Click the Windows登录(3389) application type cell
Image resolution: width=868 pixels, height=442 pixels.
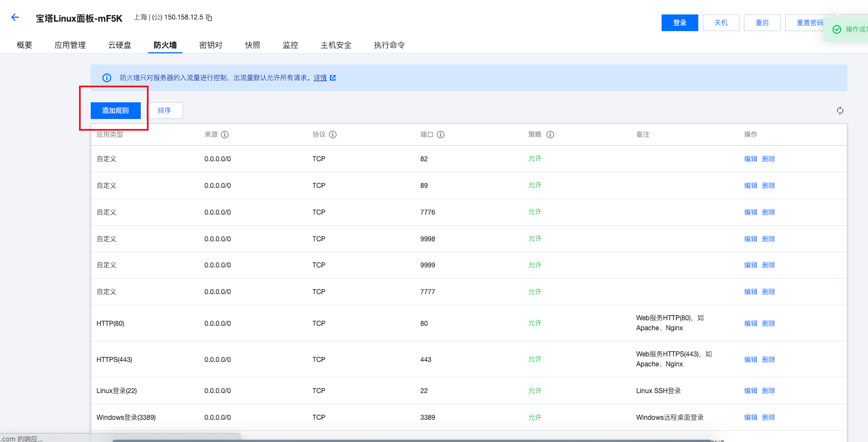[126, 418]
